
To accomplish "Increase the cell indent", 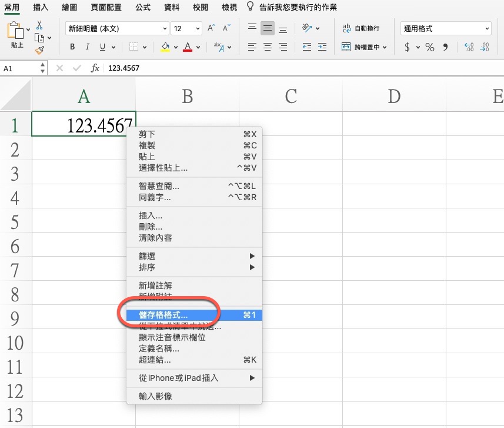I will point(322,47).
